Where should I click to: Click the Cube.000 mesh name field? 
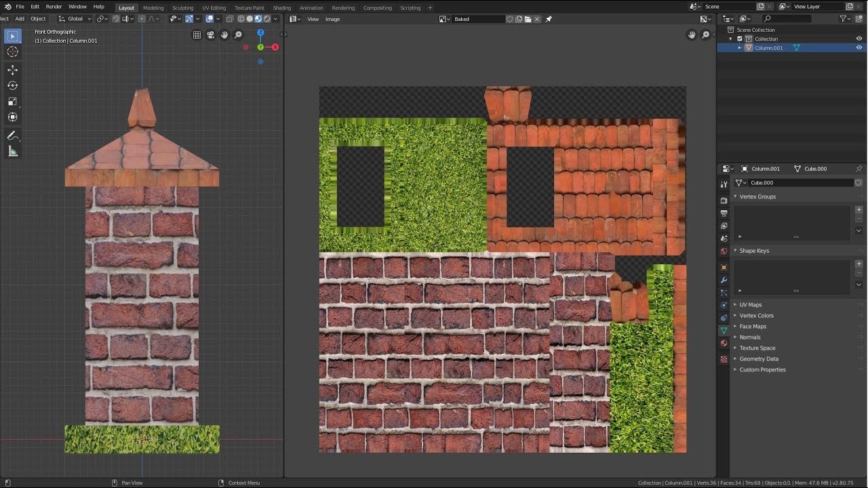tap(800, 183)
